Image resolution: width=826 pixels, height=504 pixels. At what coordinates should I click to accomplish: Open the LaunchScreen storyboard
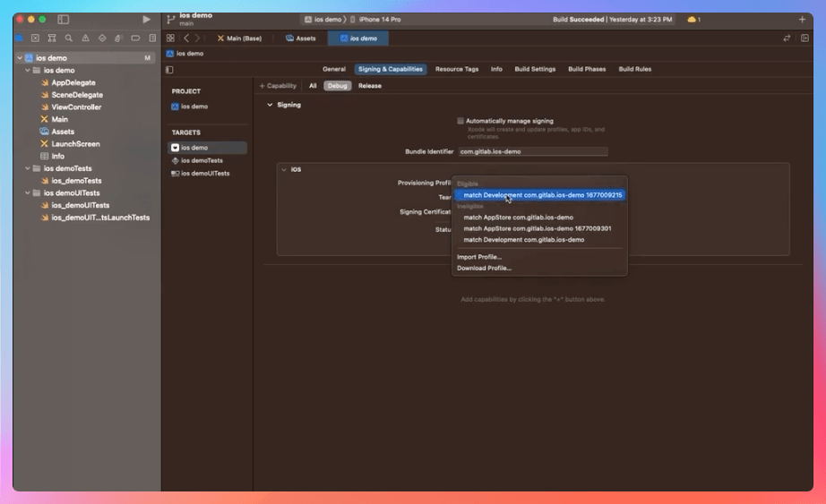pos(75,144)
